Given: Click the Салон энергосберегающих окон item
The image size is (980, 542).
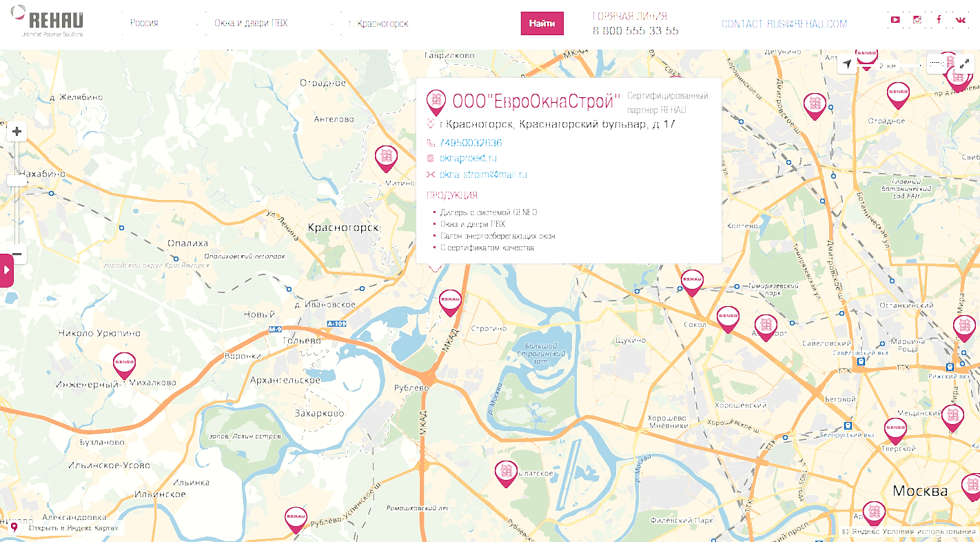Looking at the screenshot, I should (x=498, y=236).
